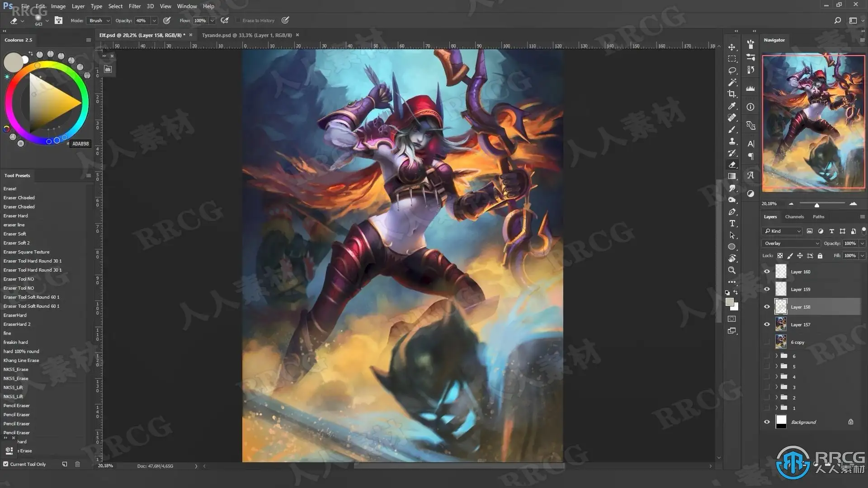This screenshot has width=868, height=488.
Task: Uncheck Current Tool Only checkbox
Action: 6,464
